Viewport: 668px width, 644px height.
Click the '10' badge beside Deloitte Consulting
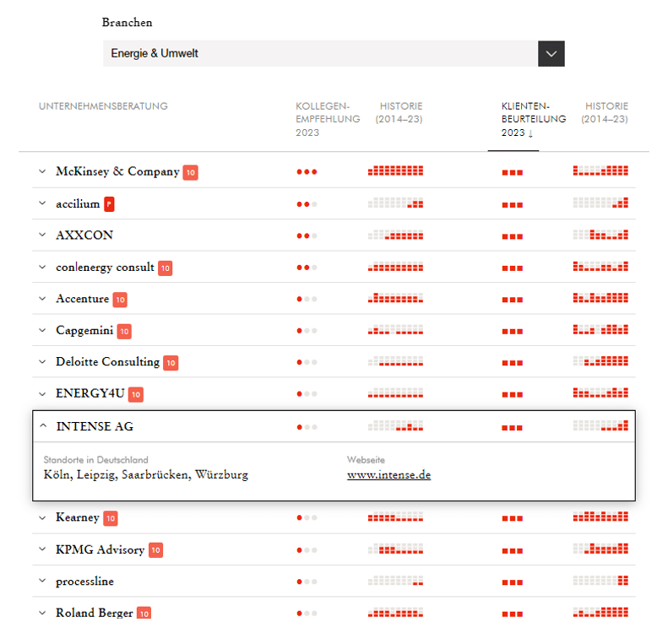pyautogui.click(x=171, y=363)
